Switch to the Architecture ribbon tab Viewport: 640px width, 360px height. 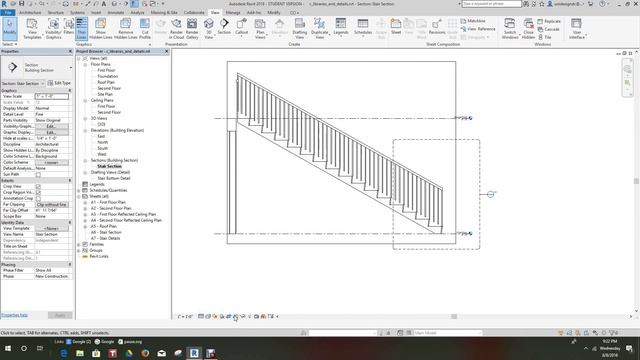point(30,13)
